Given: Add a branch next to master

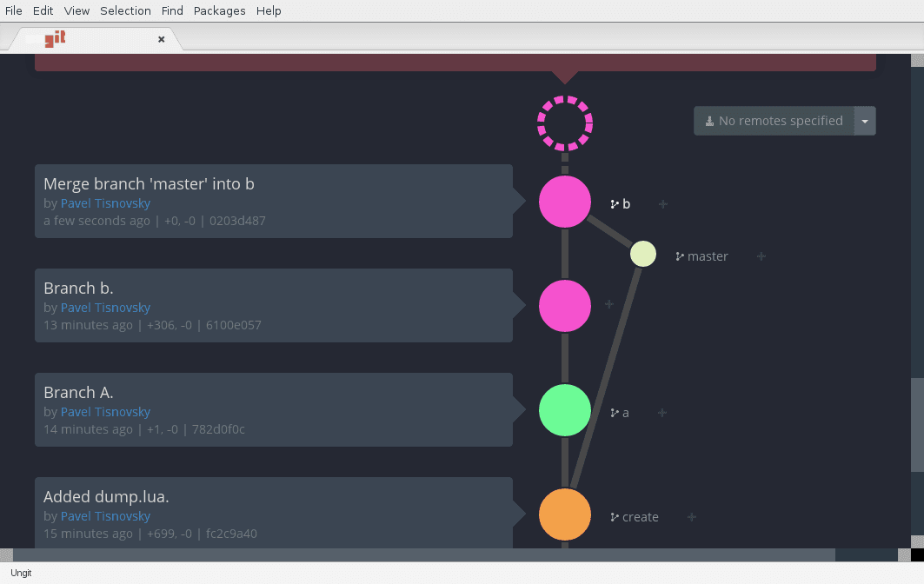Looking at the screenshot, I should coord(761,256).
